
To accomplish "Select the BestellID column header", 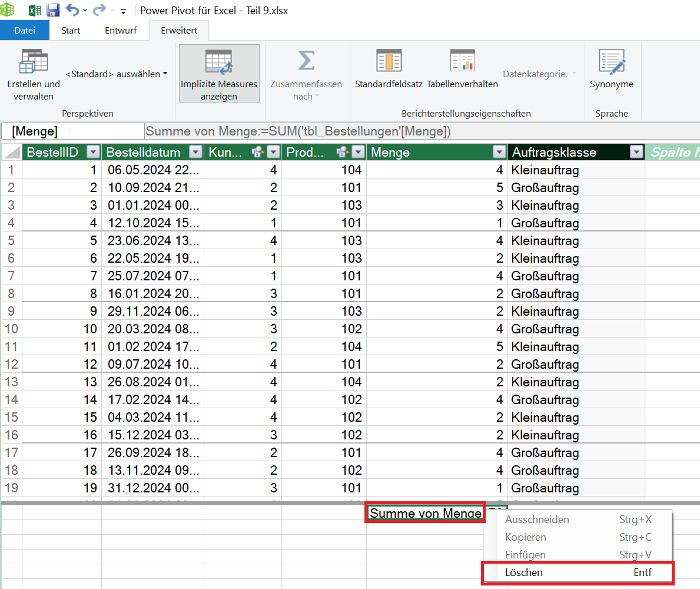I will coord(52,153).
